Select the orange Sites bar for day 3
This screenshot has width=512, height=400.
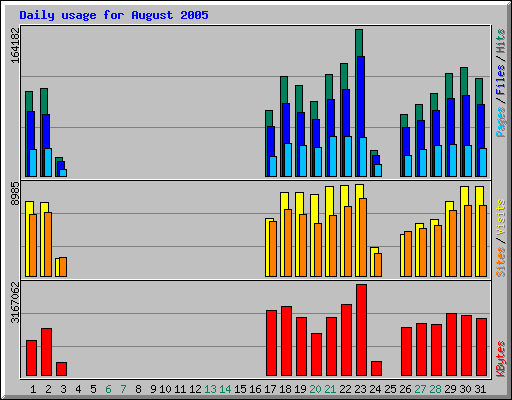click(63, 267)
